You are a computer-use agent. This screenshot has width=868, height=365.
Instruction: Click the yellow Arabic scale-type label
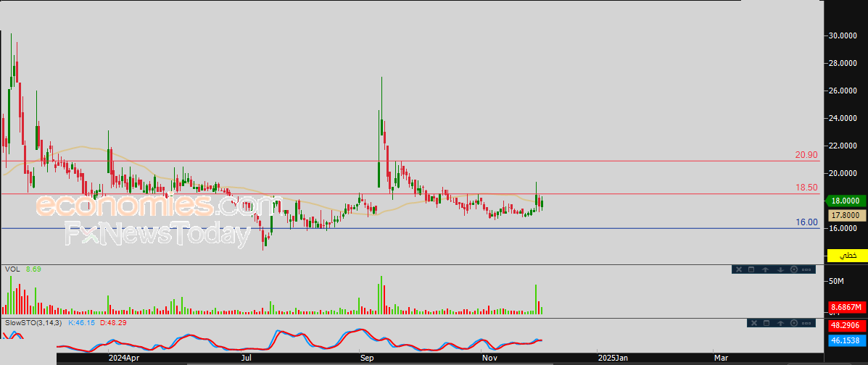(x=847, y=256)
